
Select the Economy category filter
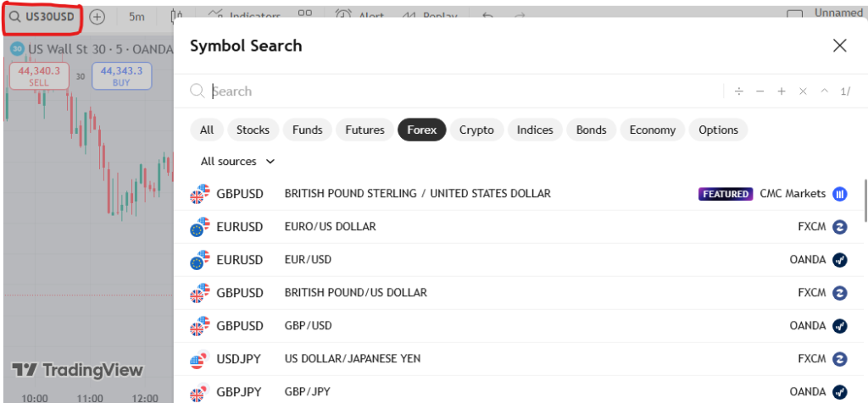pos(652,130)
